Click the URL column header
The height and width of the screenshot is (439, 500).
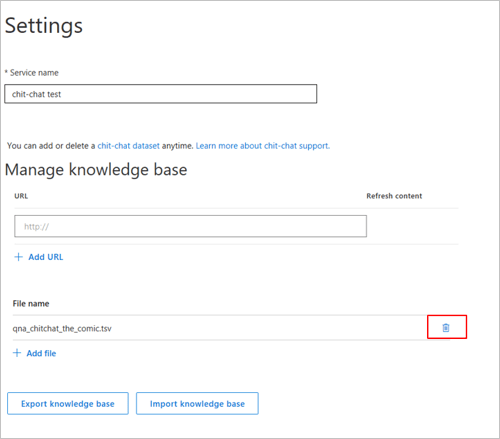(x=21, y=196)
